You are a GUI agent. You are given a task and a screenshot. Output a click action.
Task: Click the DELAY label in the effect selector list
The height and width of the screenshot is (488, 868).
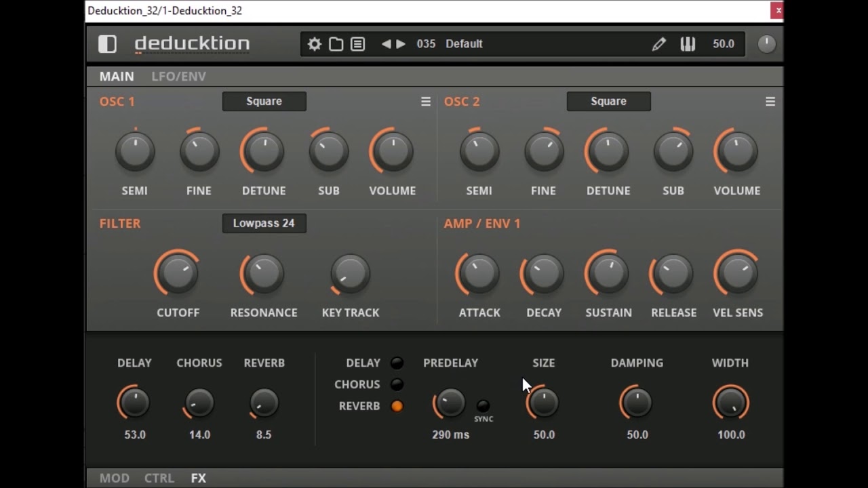(363, 363)
